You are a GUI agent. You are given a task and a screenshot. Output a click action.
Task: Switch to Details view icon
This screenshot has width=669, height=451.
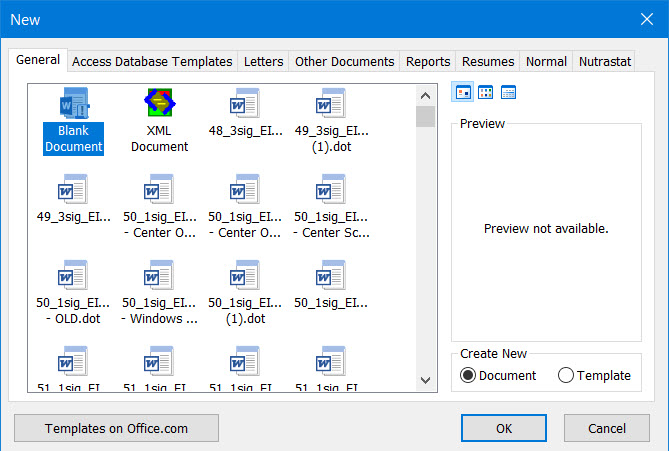tap(508, 92)
